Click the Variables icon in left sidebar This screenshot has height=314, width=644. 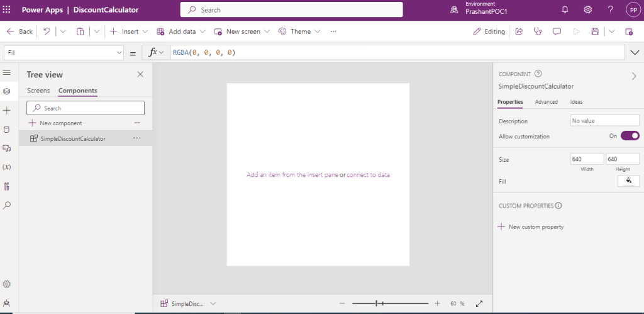(7, 167)
